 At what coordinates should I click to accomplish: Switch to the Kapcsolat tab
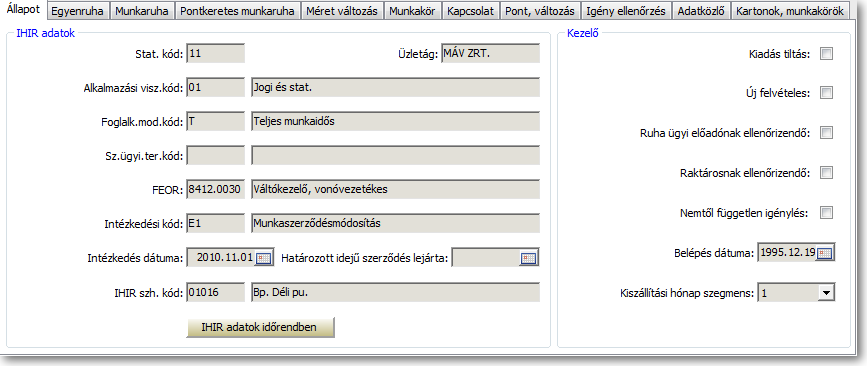click(x=471, y=11)
